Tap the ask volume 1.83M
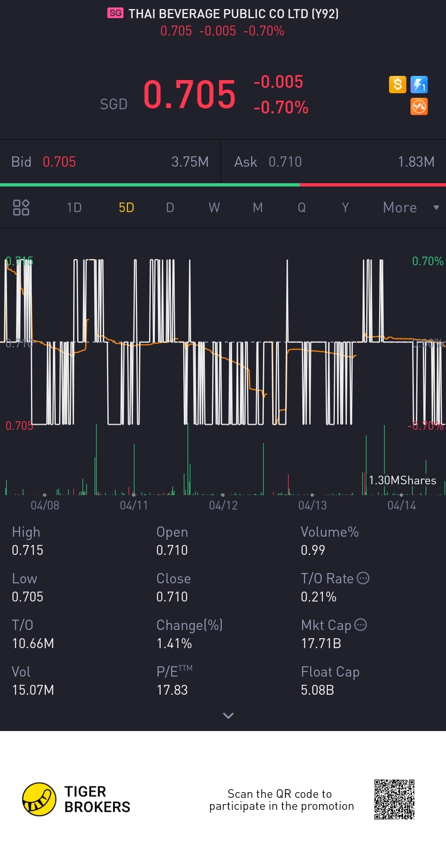The width and height of the screenshot is (446, 868). [x=416, y=162]
